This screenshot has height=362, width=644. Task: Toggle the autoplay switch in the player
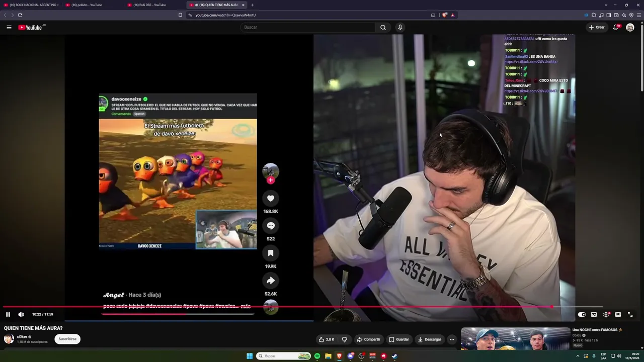[x=582, y=314]
